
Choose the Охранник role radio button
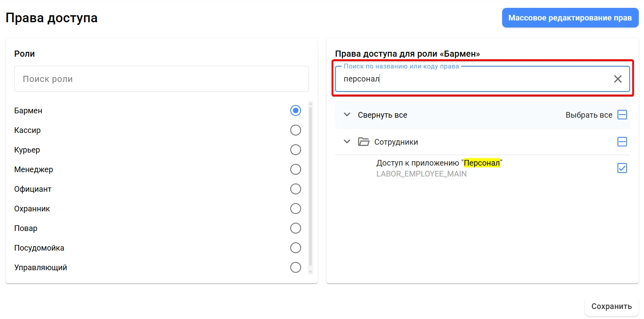[x=295, y=209]
